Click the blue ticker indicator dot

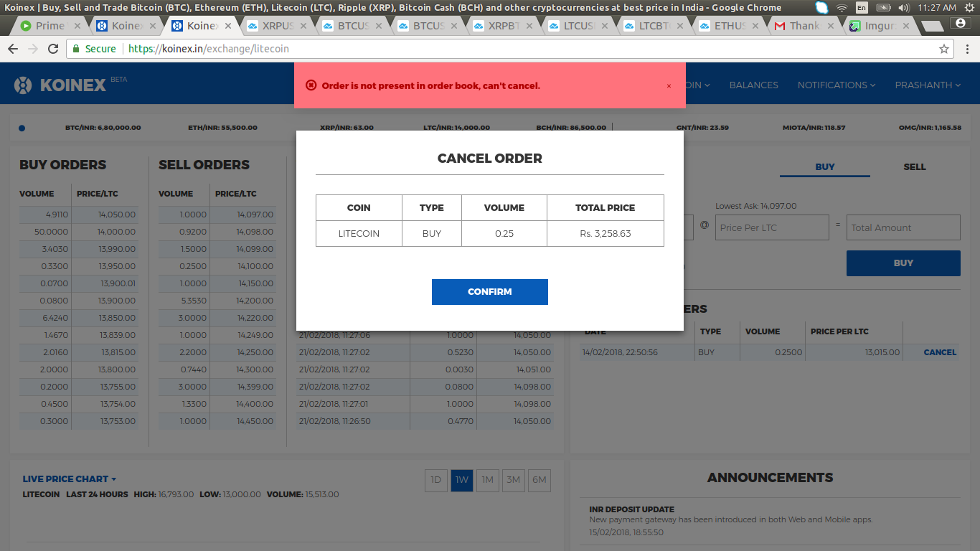(x=22, y=128)
